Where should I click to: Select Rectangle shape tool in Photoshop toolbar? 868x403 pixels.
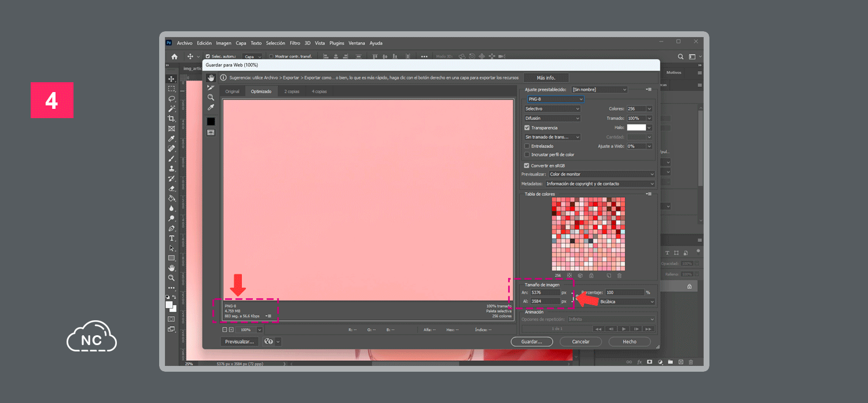[x=171, y=258]
